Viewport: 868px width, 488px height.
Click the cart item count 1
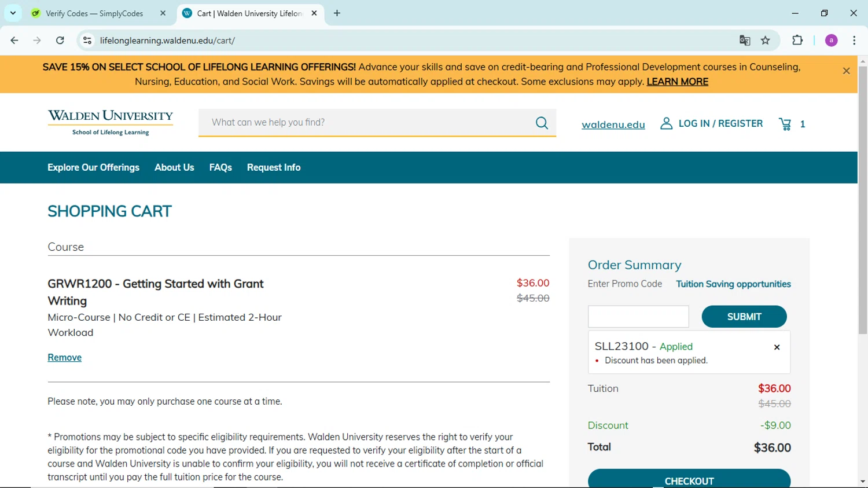click(802, 124)
